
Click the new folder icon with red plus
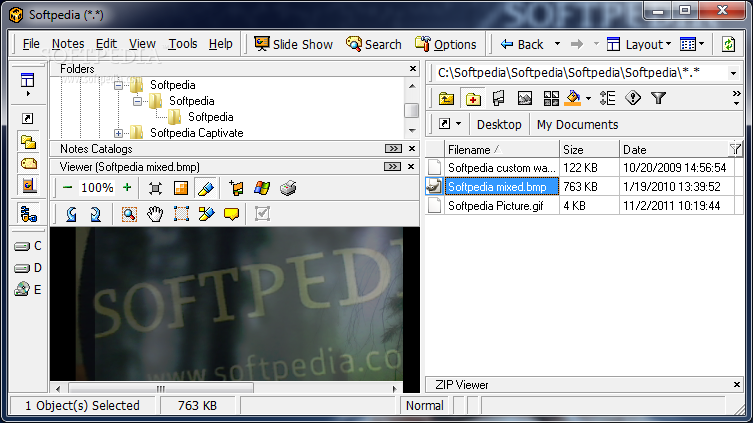[x=473, y=98]
